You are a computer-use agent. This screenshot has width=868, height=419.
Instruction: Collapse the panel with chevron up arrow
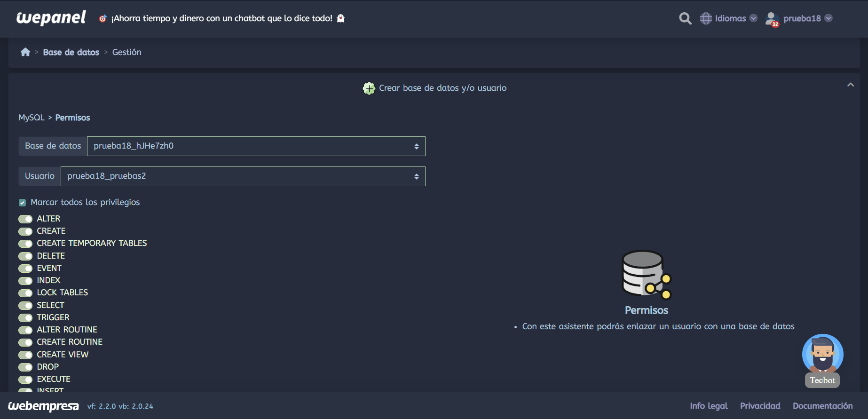pos(850,85)
